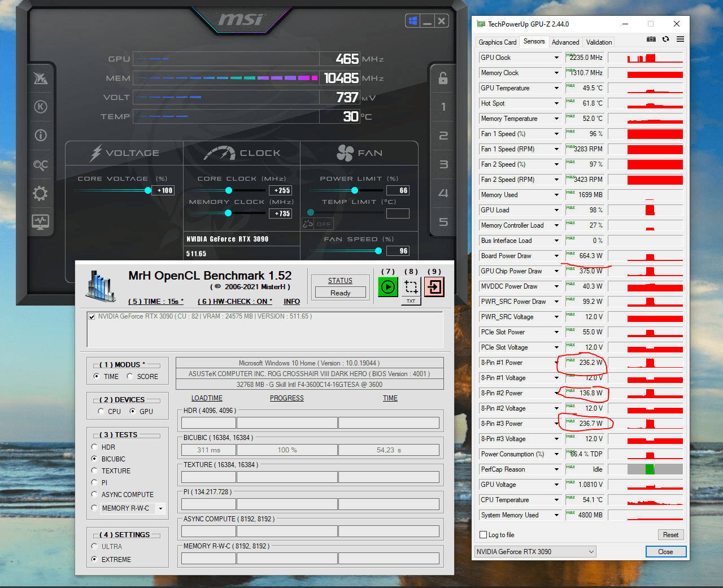Screen dimensions: 723x588
Task: Open the INFO link in benchmark
Action: click(291, 302)
